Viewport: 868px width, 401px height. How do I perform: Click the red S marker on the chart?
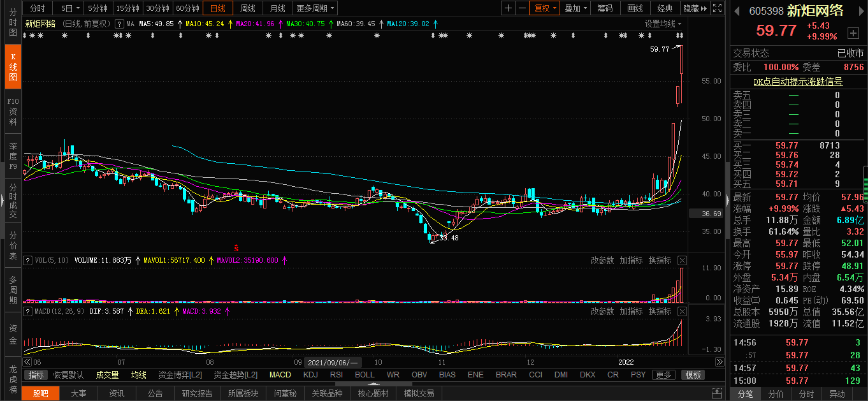236,247
